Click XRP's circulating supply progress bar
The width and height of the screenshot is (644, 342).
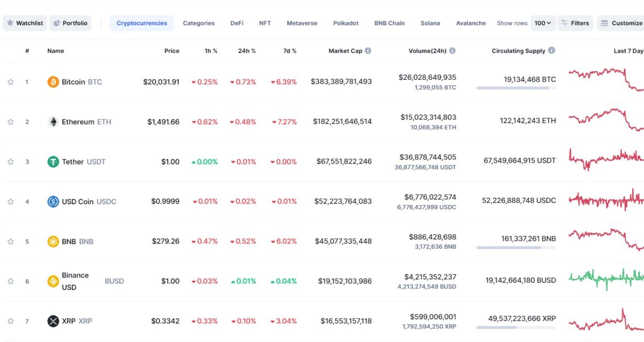pos(516,327)
